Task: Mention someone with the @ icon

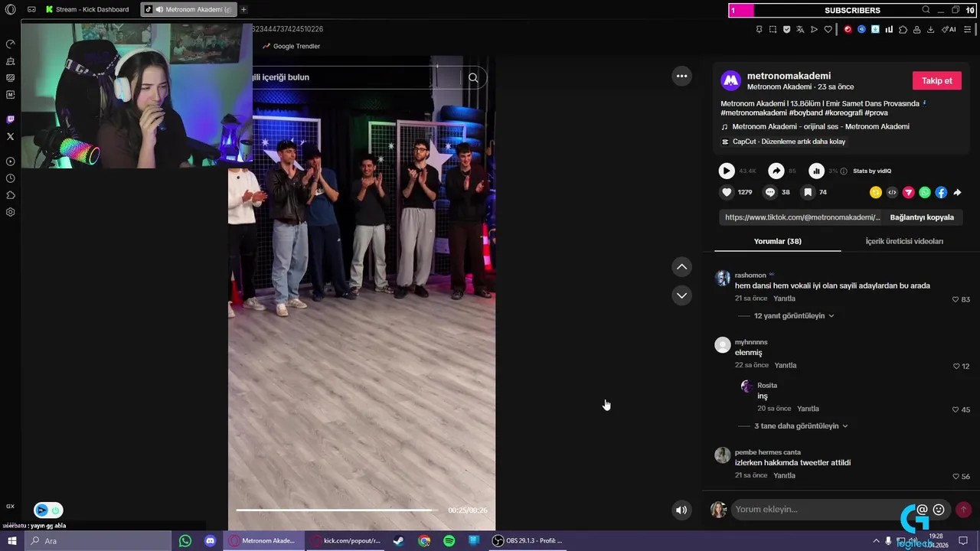Action: click(x=922, y=510)
